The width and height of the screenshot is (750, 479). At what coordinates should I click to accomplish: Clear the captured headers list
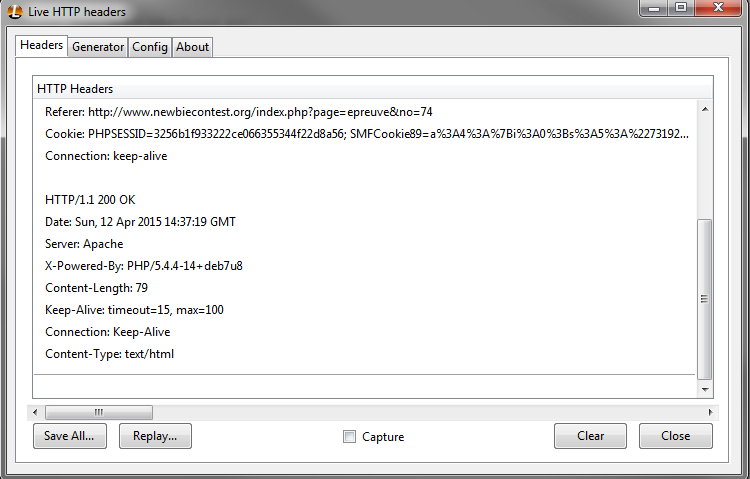click(590, 436)
